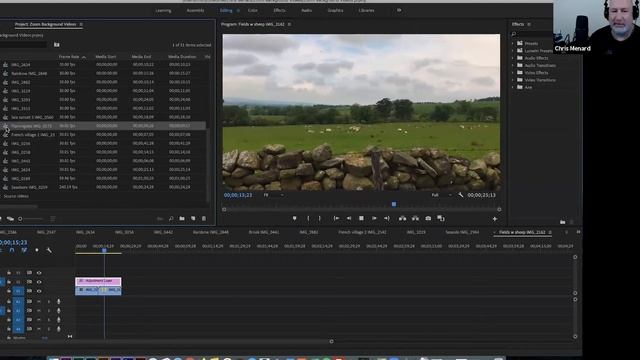Click the Mark Out bracket button

[320, 218]
